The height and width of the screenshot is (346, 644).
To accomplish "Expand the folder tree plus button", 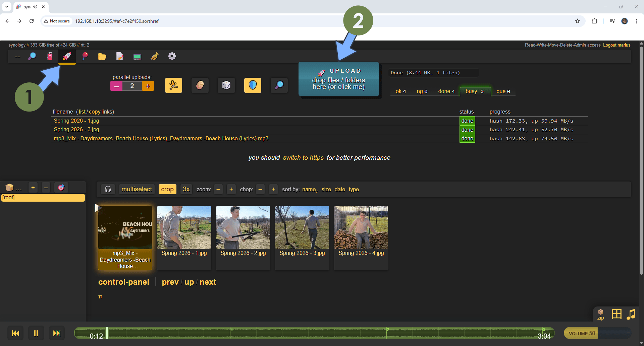I will (x=33, y=188).
